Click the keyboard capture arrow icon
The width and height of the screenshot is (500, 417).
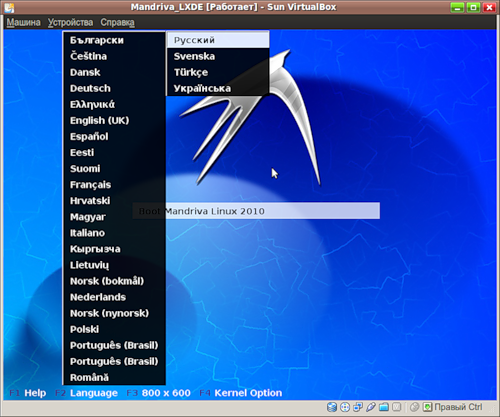pos(427,407)
